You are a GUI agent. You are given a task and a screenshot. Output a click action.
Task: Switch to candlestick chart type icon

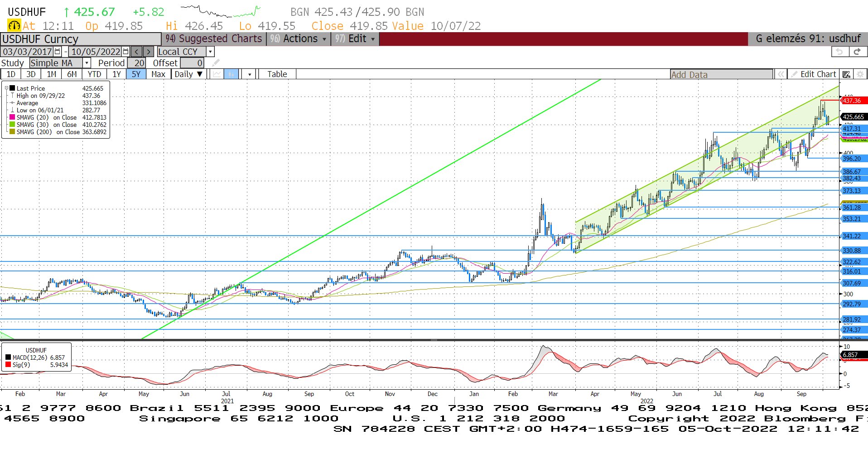point(231,74)
